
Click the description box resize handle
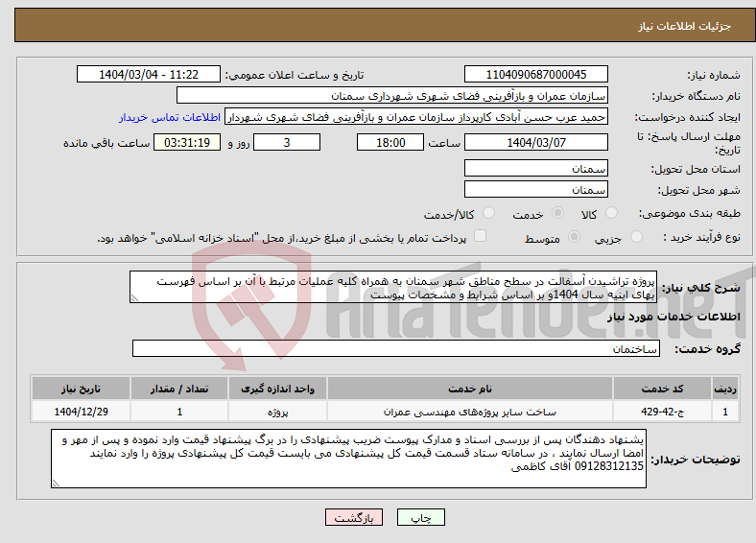pos(134,298)
